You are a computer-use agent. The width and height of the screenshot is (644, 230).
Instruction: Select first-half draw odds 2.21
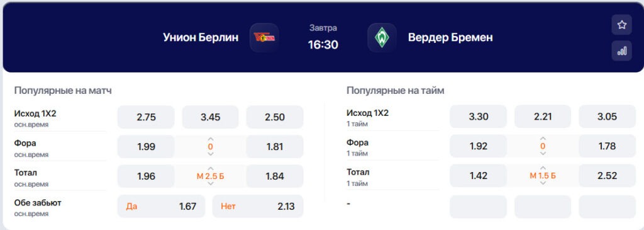(543, 117)
